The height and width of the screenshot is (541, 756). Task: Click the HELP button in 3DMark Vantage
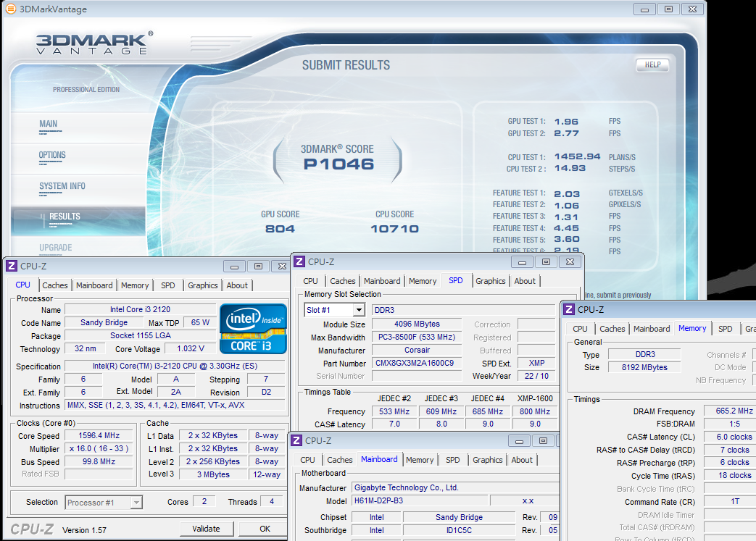(652, 64)
